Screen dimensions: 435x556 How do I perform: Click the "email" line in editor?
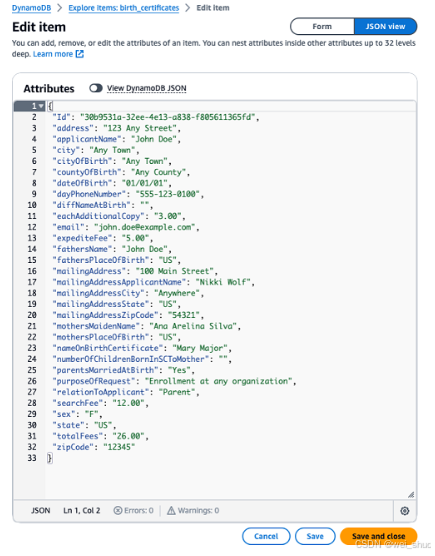pos(126,227)
